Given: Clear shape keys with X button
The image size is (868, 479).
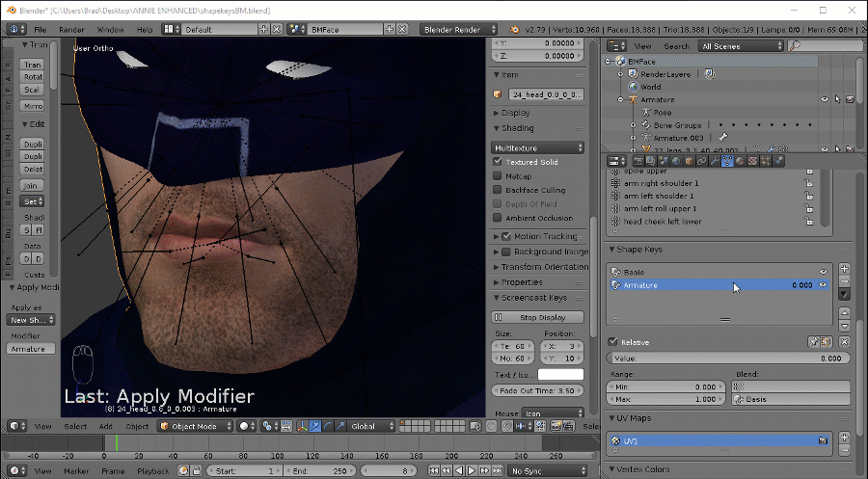Looking at the screenshot, I should pos(844,342).
